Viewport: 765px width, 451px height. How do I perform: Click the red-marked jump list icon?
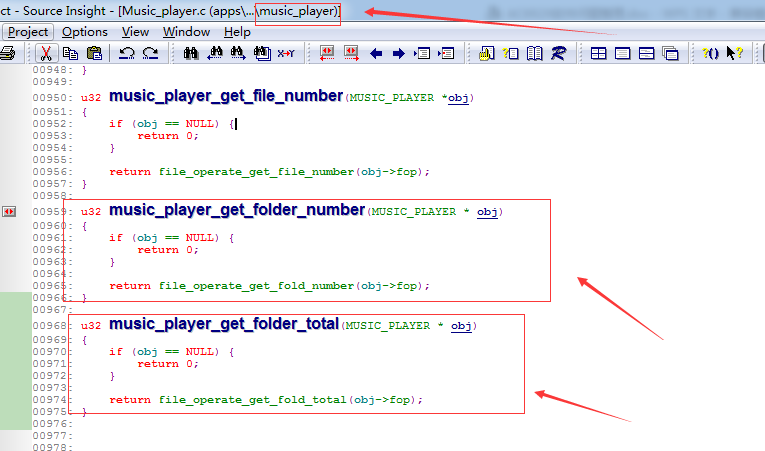tap(446, 53)
